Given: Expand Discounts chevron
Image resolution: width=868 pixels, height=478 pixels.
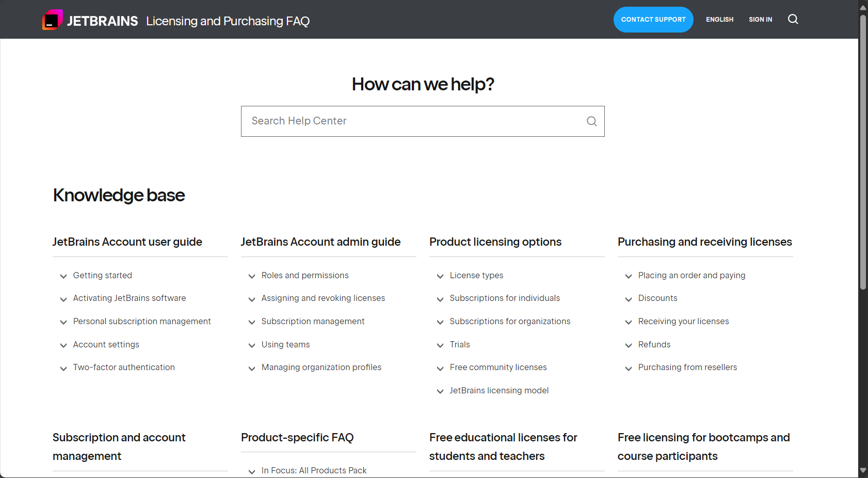Looking at the screenshot, I should coord(629,299).
